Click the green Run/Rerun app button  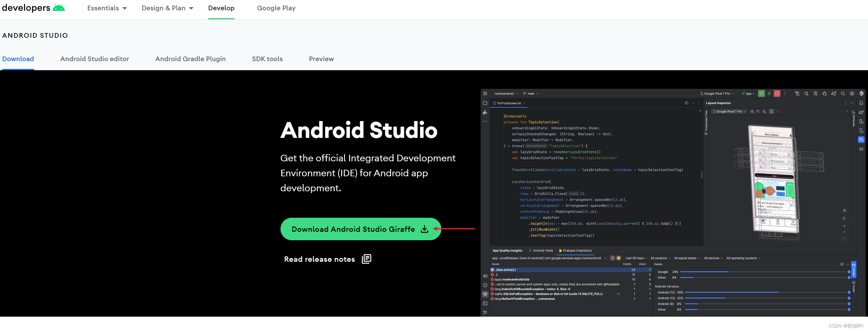[x=761, y=94]
